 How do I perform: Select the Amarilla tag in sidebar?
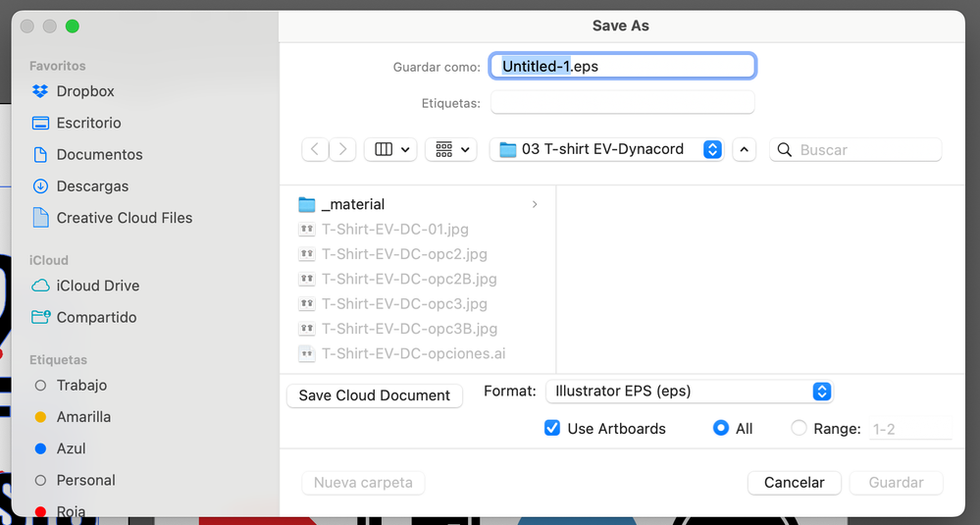[x=83, y=417]
